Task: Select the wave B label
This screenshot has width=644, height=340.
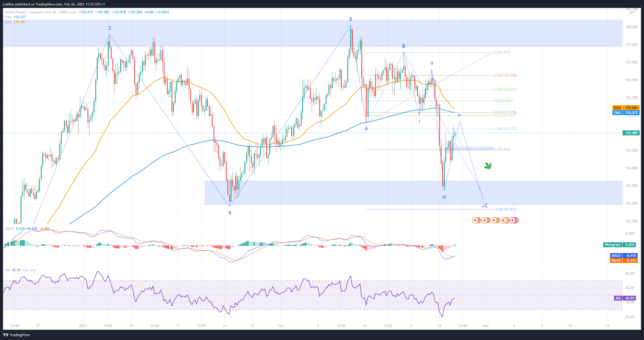Action: coord(403,46)
